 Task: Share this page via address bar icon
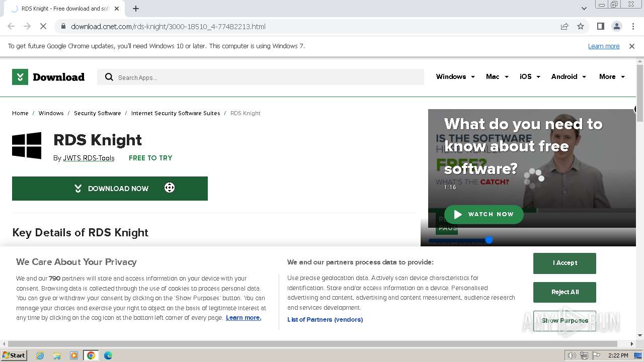pos(565,26)
